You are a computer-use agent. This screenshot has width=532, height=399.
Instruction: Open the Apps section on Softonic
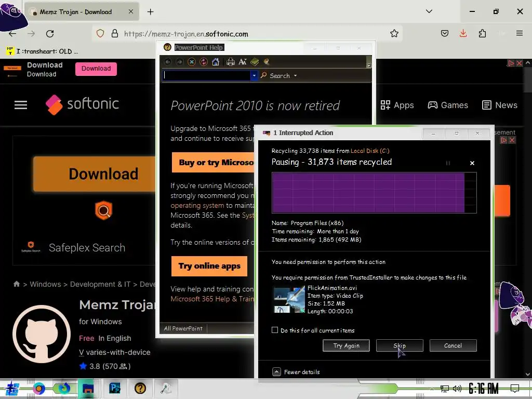397,105
